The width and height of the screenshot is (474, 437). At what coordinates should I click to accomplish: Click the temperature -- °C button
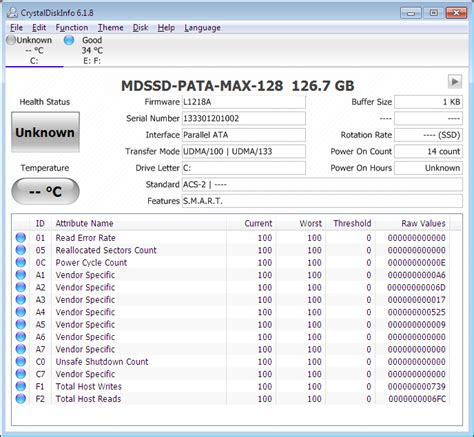(x=45, y=191)
